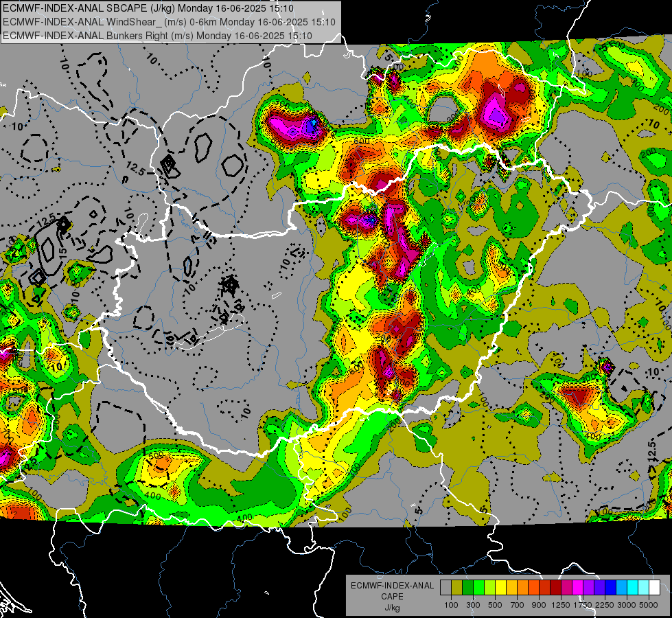Click the 1250 value under the legend
Image resolution: width=672 pixels, height=618 pixels.
pyautogui.click(x=561, y=605)
